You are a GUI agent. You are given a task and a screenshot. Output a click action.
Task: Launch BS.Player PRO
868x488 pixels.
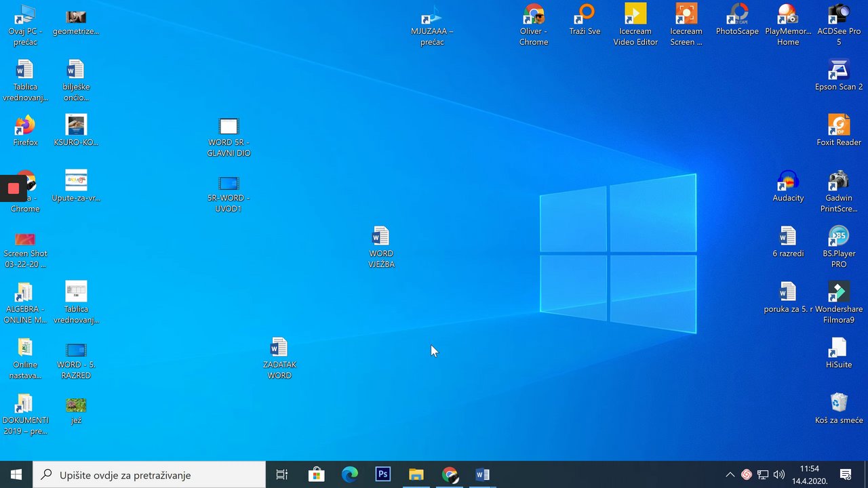point(839,237)
